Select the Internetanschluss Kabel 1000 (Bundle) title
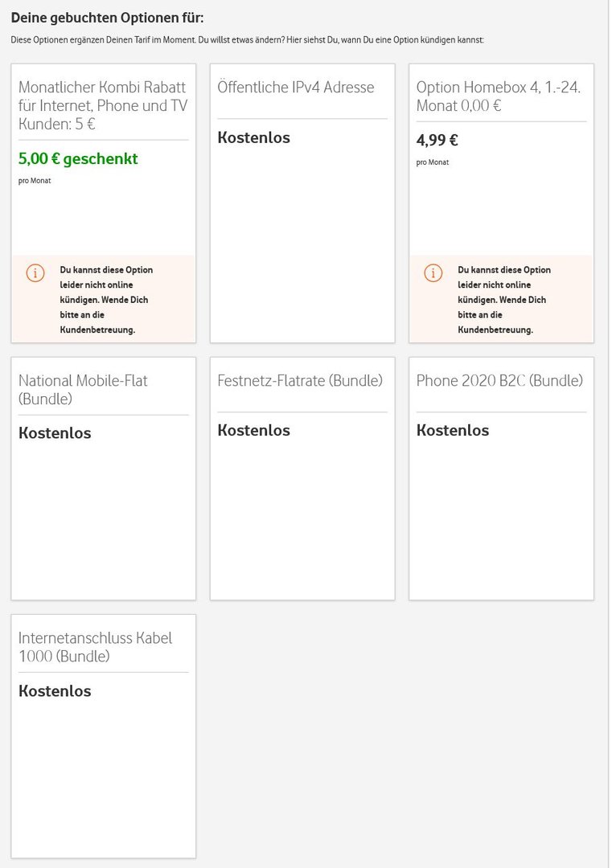 coord(95,646)
